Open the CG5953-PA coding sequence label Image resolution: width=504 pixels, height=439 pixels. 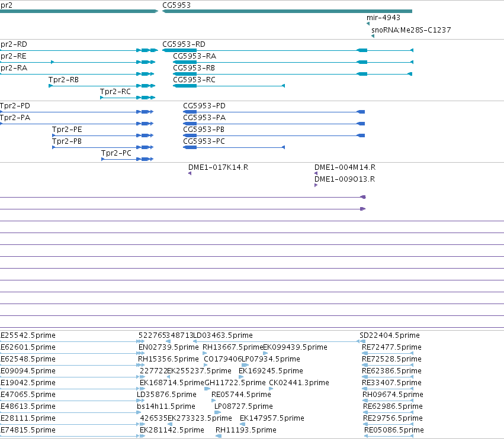(204, 118)
